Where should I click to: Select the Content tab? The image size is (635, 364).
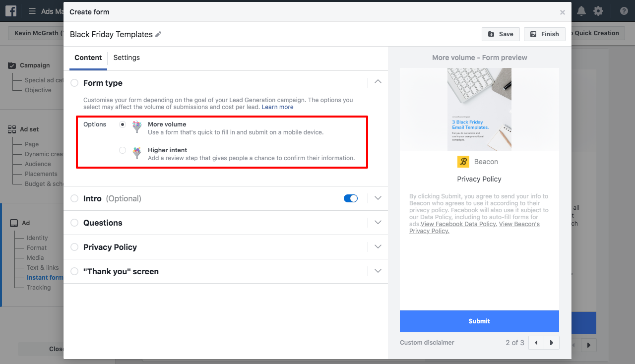(x=88, y=58)
